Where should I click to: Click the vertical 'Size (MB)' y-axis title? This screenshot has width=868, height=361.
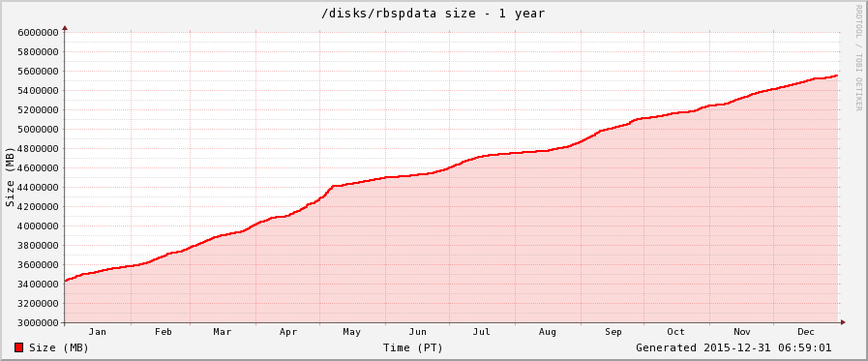click(x=10, y=177)
